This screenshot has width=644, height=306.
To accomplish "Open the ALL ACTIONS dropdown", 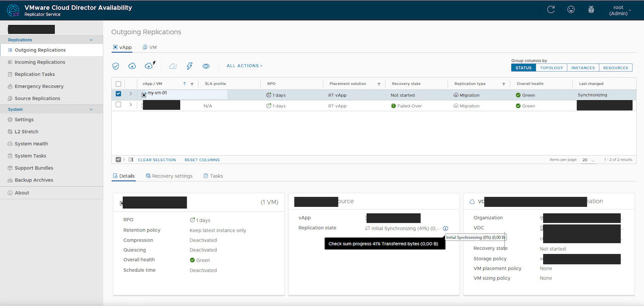I will pyautogui.click(x=245, y=66).
